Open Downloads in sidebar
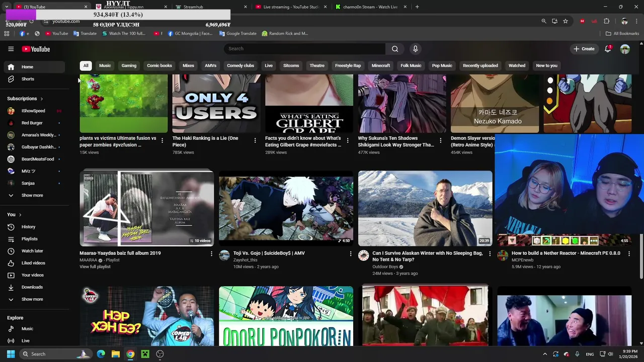The width and height of the screenshot is (644, 362). 33,287
